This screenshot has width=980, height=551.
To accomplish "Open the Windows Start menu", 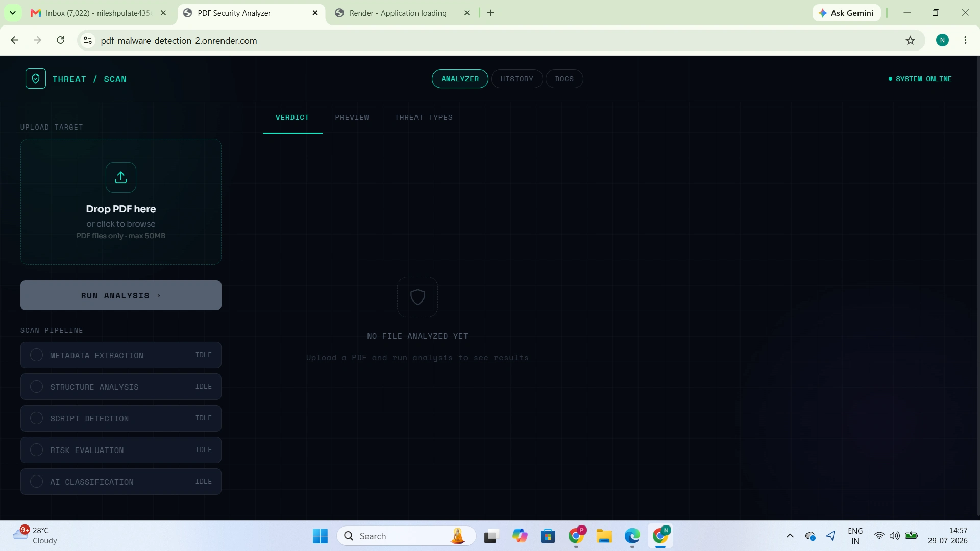I will [320, 536].
